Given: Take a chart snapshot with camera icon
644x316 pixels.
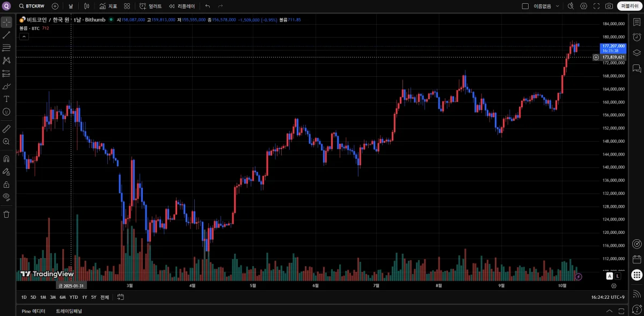Looking at the screenshot, I should (x=609, y=6).
